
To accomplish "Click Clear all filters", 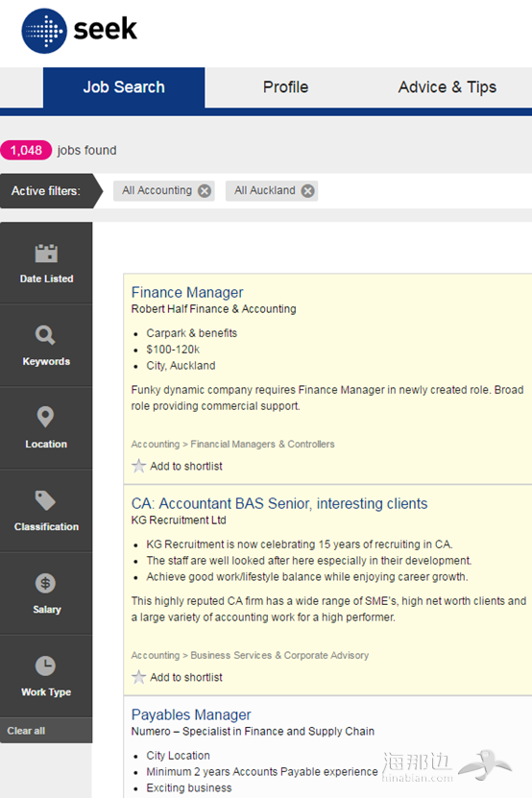I will click(x=26, y=731).
